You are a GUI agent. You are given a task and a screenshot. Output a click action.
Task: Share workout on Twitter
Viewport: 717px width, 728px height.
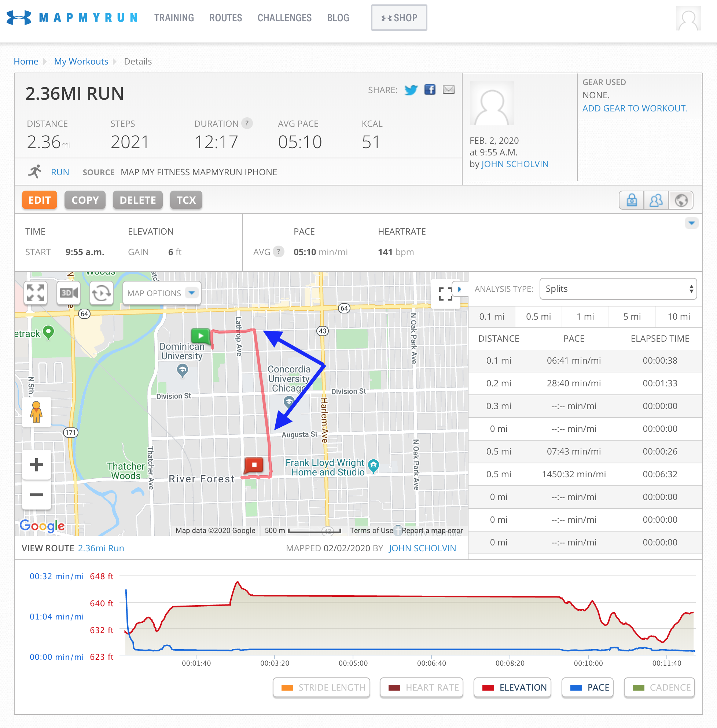point(411,90)
